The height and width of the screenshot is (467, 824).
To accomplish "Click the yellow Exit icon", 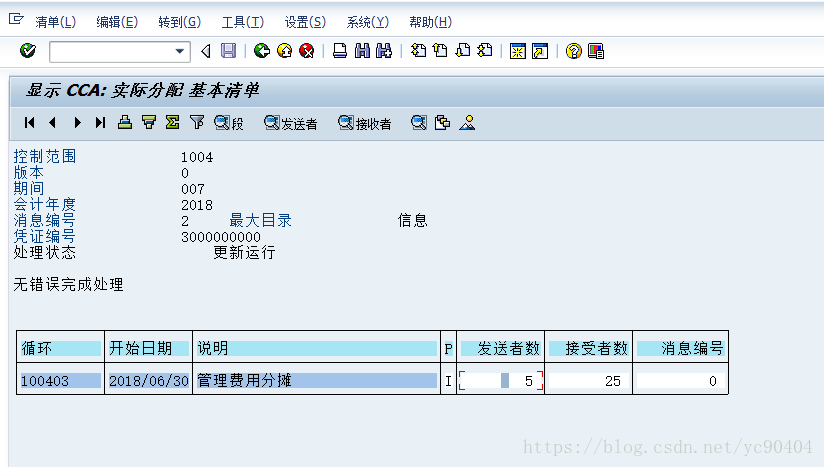I will coord(284,51).
